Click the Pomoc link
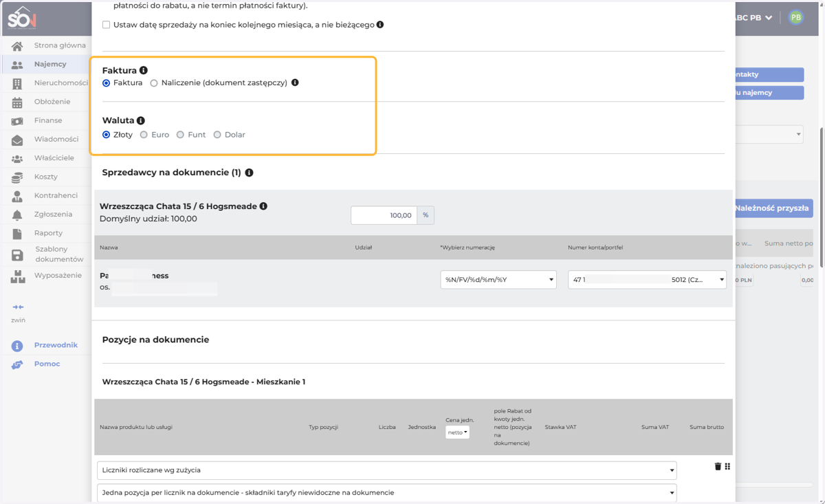 (47, 364)
